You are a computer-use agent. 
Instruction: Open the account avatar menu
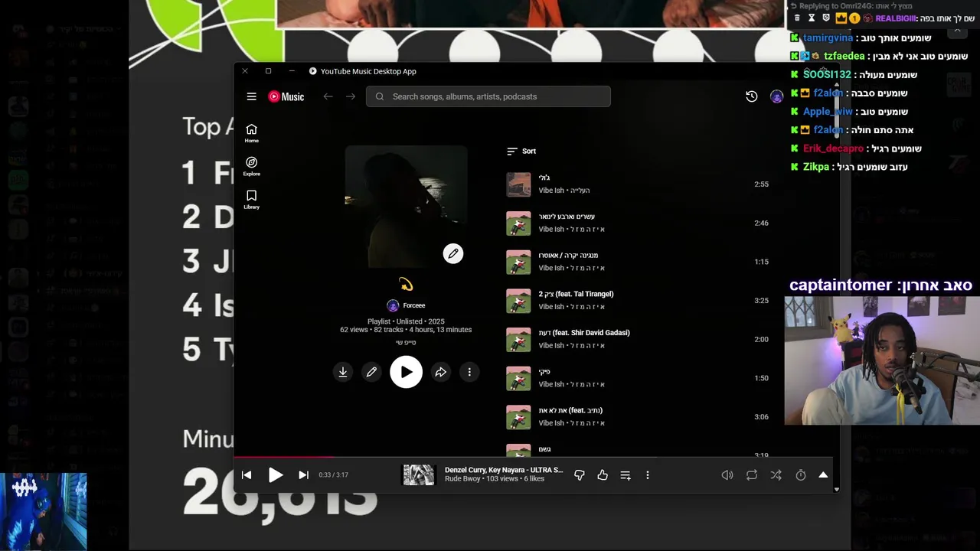(x=776, y=96)
